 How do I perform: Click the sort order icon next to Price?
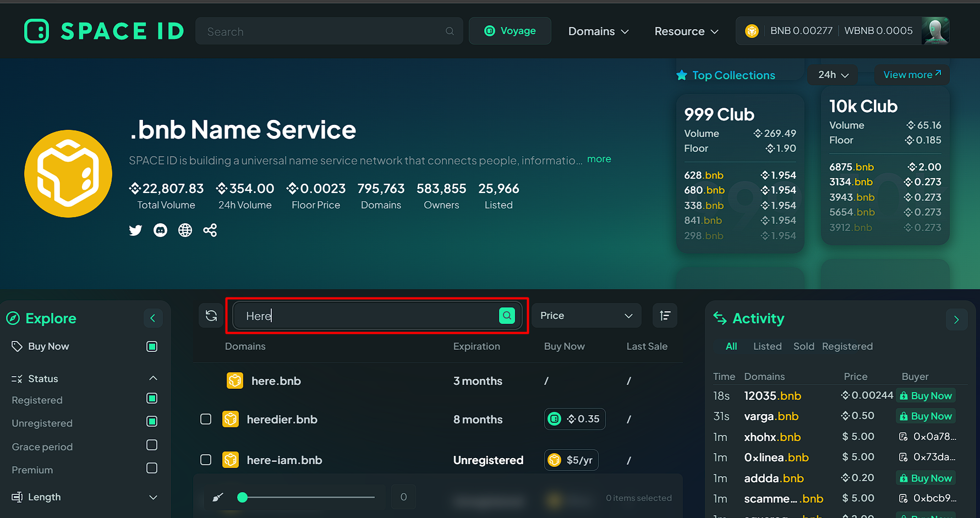(665, 316)
